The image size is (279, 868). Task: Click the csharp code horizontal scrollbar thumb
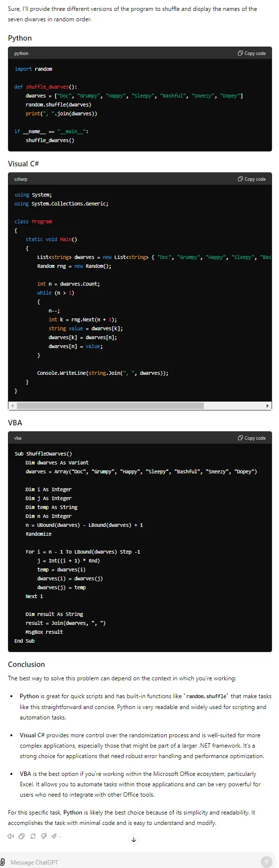click(x=110, y=406)
